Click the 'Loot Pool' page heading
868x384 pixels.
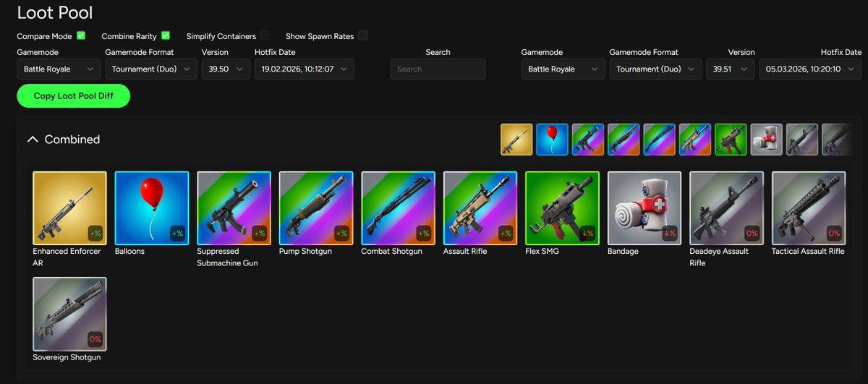tap(55, 12)
